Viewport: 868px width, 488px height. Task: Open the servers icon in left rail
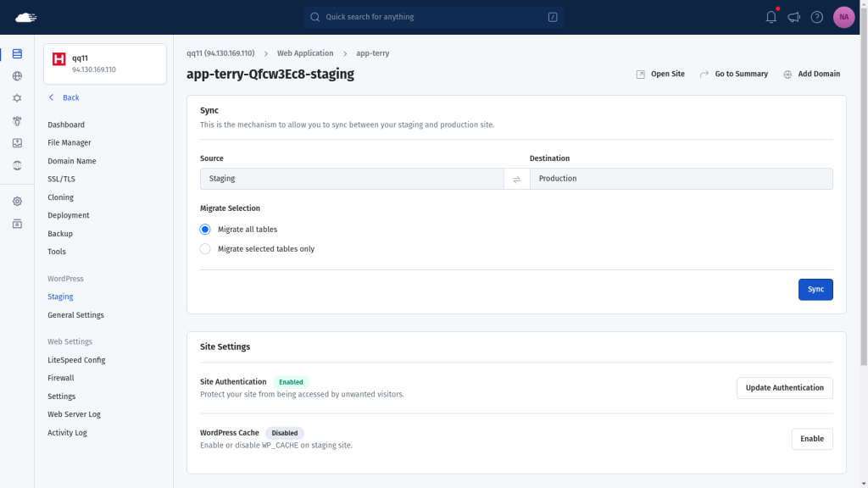point(17,54)
